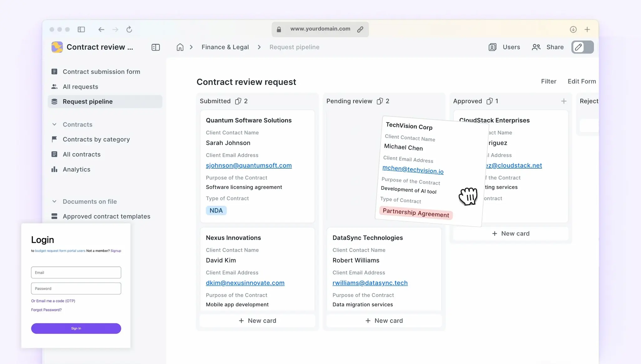Click Forgot Password? link
Viewport: 641px width, 364px height.
pyautogui.click(x=46, y=310)
